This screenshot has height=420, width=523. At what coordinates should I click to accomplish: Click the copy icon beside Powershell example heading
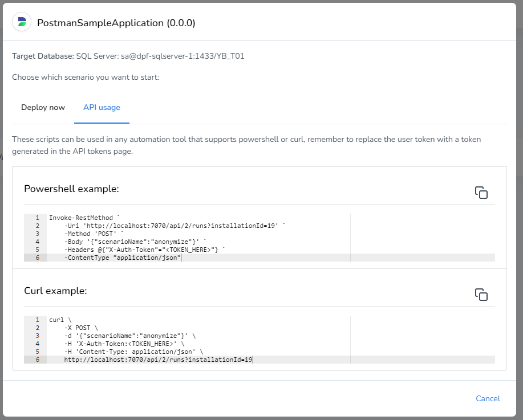pos(481,193)
